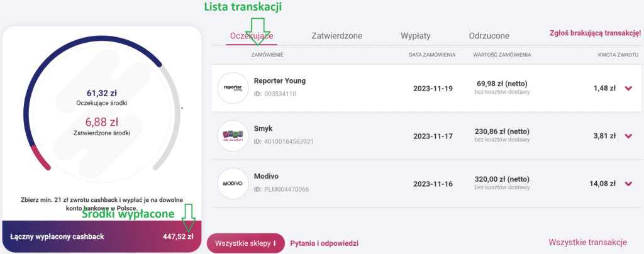Click the Reporter Young store logo
644x254 pixels.
[233, 88]
